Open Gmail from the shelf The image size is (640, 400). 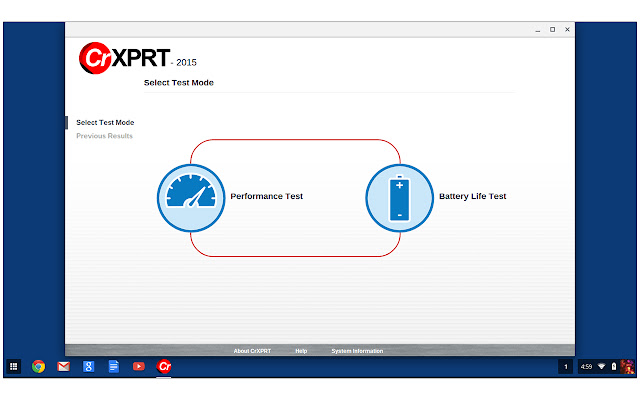point(63,367)
